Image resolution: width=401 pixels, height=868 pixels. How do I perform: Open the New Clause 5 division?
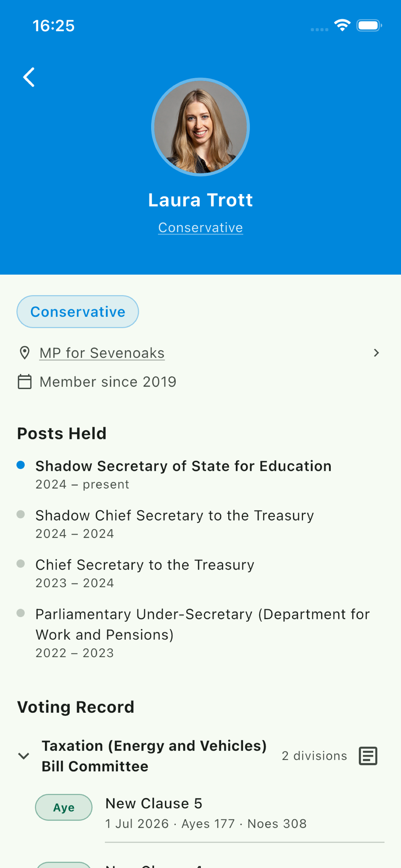206,813
